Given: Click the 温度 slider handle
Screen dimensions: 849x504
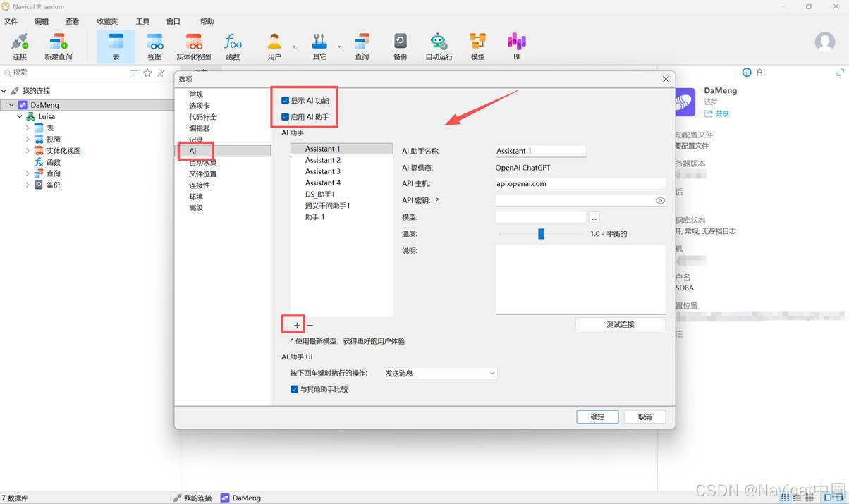Looking at the screenshot, I should click(x=541, y=233).
